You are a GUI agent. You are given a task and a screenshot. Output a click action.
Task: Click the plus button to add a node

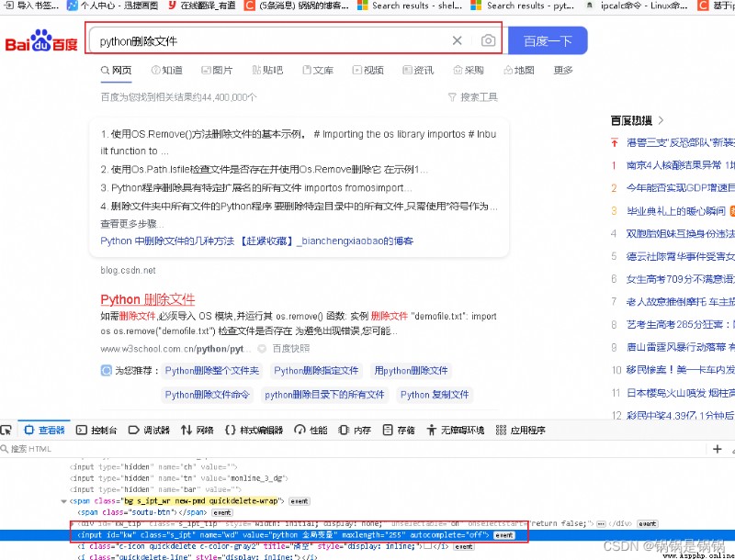click(x=718, y=449)
